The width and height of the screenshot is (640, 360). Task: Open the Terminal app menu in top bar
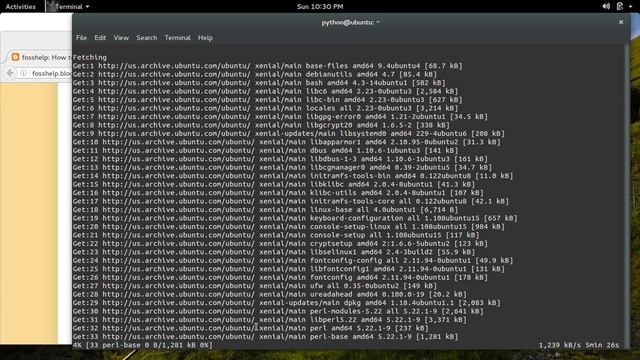click(69, 7)
